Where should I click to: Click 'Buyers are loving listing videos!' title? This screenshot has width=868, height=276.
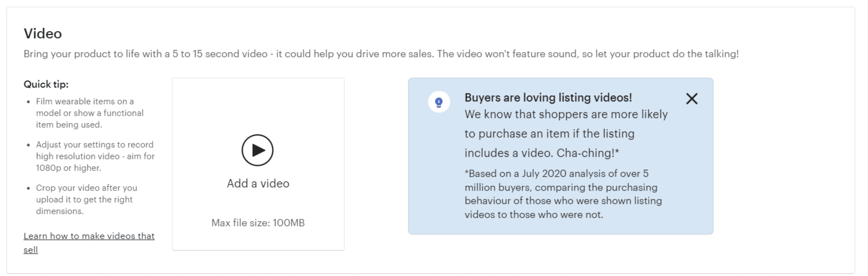(x=548, y=98)
